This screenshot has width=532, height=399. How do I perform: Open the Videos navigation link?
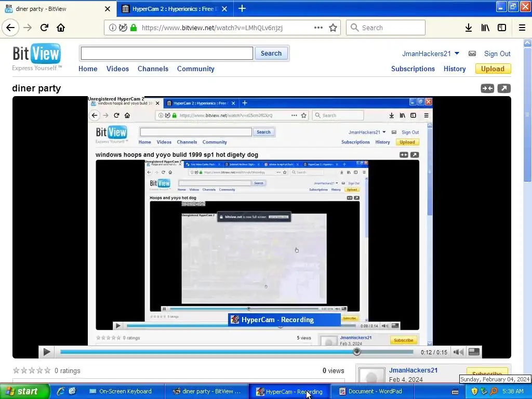(117, 69)
